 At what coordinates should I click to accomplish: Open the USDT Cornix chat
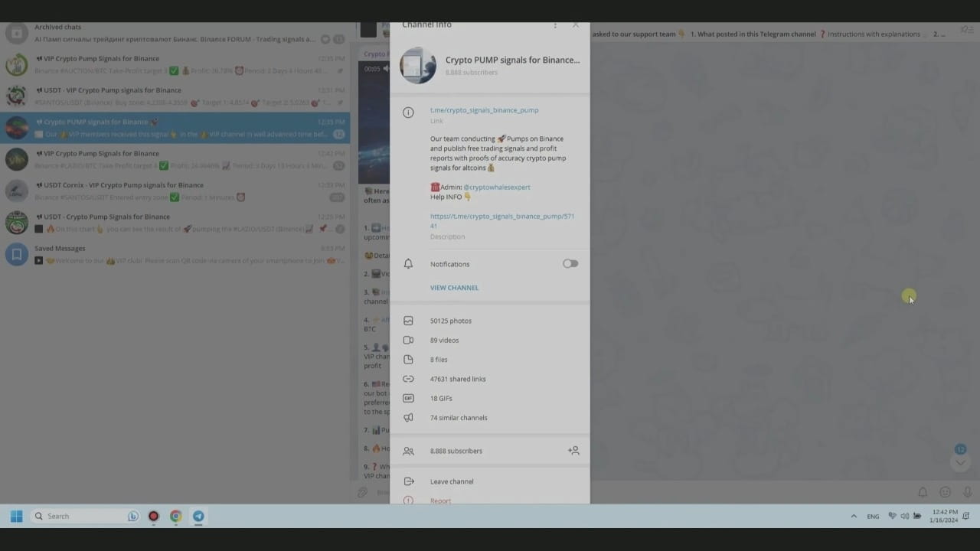point(175,191)
